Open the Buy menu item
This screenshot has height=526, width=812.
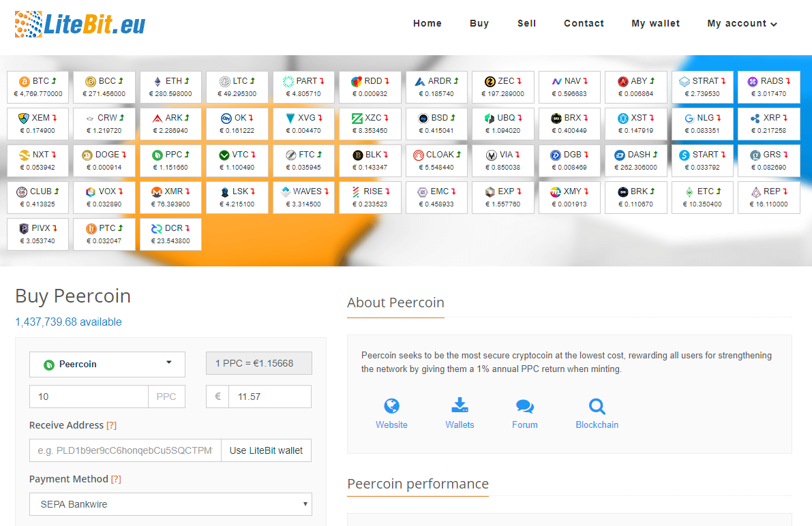coord(479,23)
